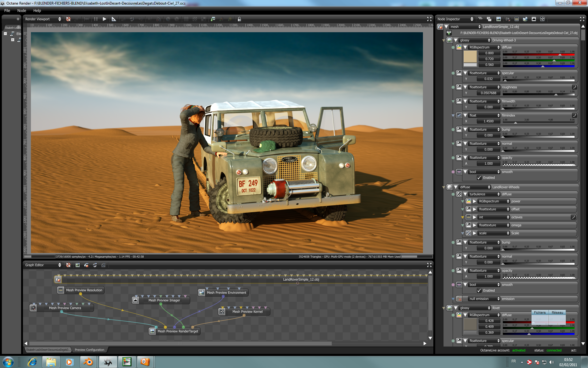Image resolution: width=588 pixels, height=368 pixels.
Task: Open Blender from the Windows taskbar
Action: click(89, 362)
